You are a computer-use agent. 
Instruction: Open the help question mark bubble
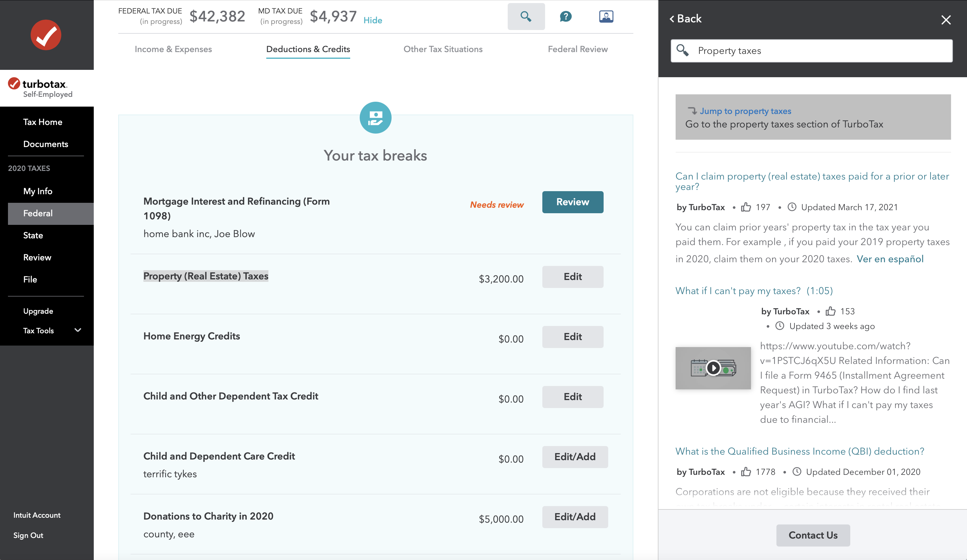coord(566,17)
